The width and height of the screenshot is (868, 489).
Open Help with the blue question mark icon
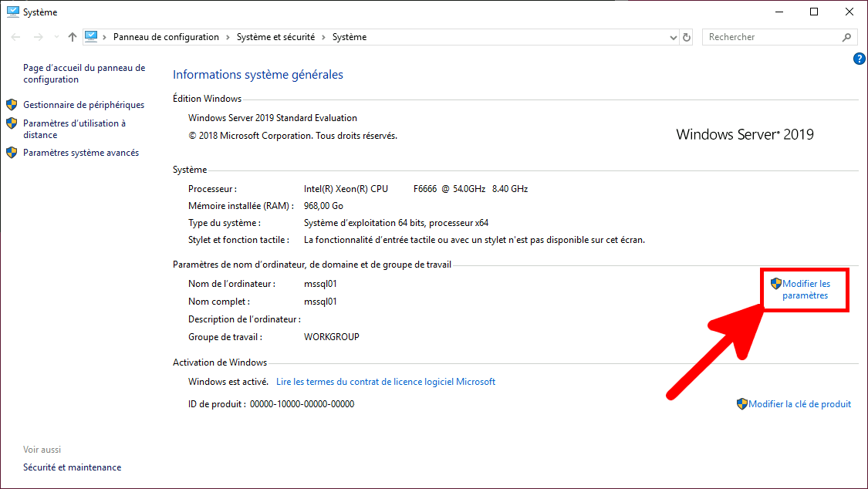point(860,59)
